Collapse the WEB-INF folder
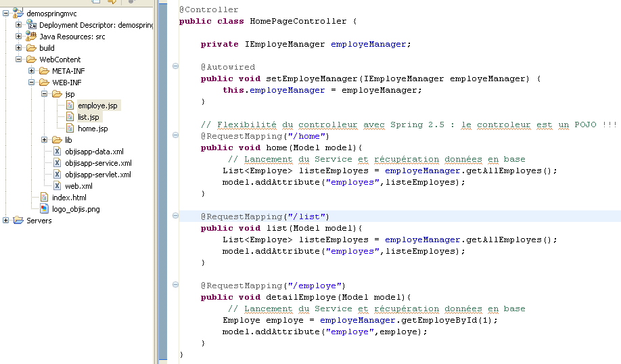This screenshot has width=621, height=364. (x=31, y=83)
